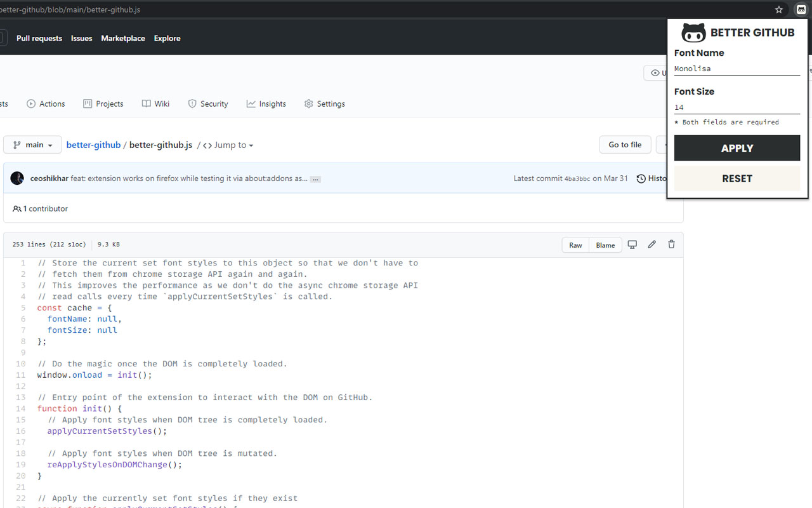This screenshot has height=508, width=812.
Task: Open the Security shield icon
Action: (191, 104)
